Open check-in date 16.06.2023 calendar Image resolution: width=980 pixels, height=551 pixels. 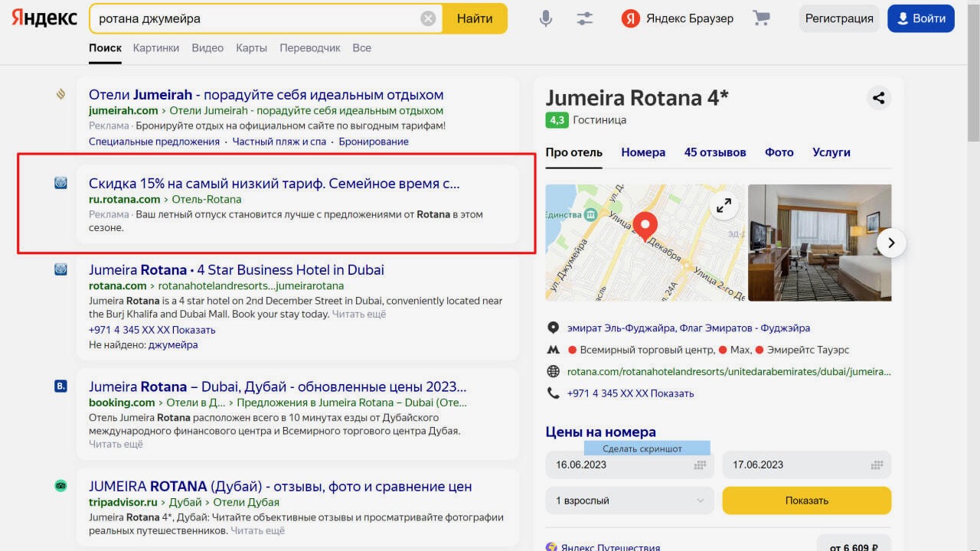tap(629, 465)
